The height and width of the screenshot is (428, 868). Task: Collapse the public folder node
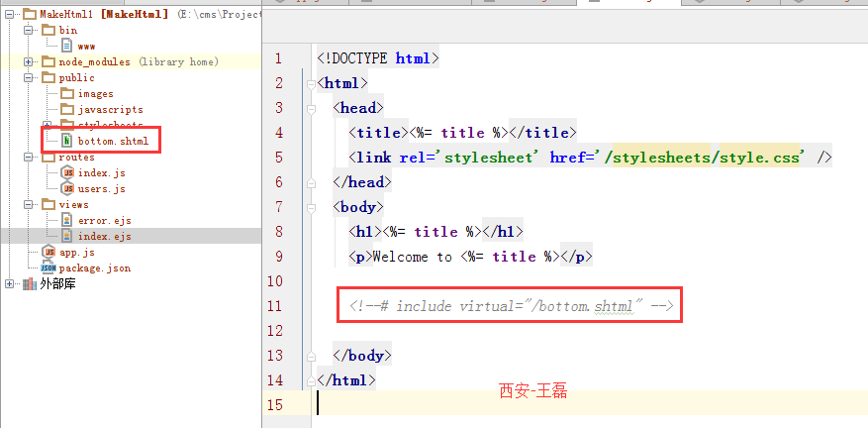tap(29, 77)
